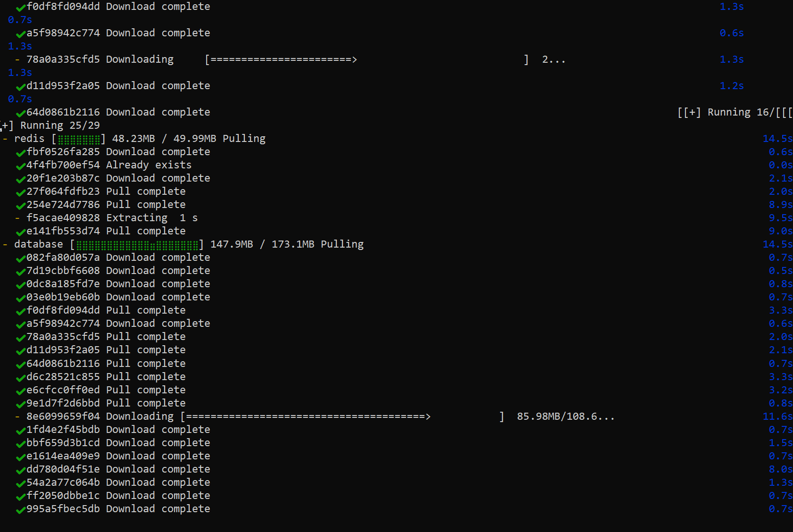Click the checkmark next to 4f4fb700ef54 Already exists
The image size is (793, 532).
(x=20, y=166)
